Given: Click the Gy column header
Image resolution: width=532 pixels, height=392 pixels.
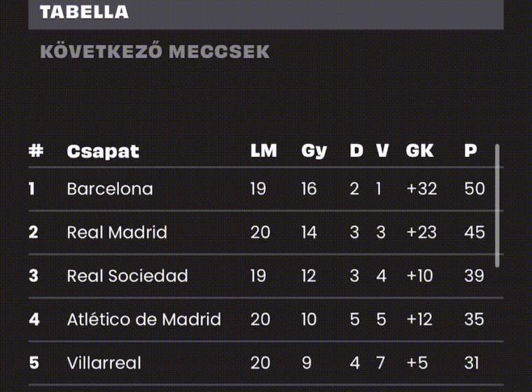Looking at the screenshot, I should pos(314,151).
